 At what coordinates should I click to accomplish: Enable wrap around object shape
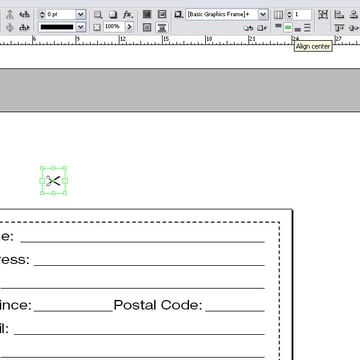[x=147, y=27]
